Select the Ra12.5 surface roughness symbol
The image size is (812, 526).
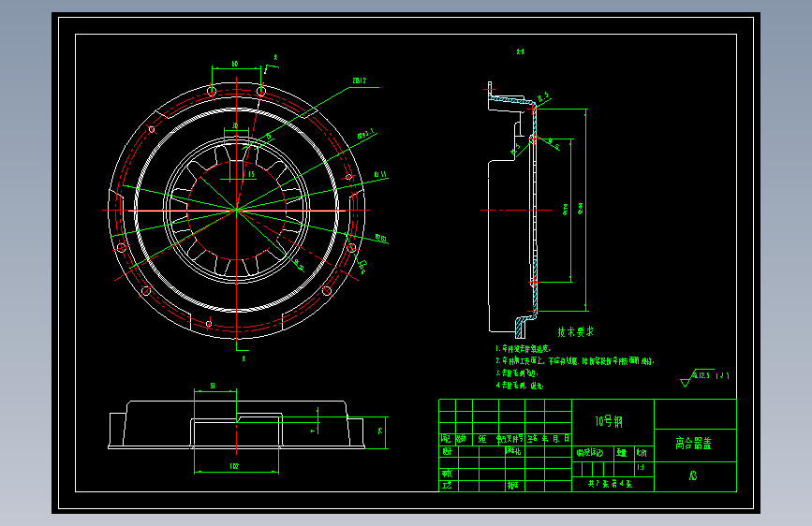tap(704, 378)
